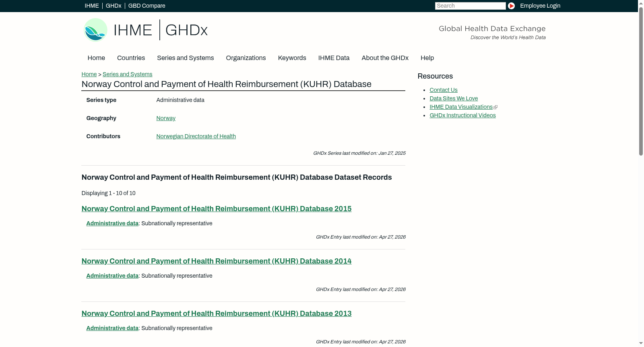Click the 'Dataset Records' section heading
Screen dimensions: 644x347
(237, 177)
